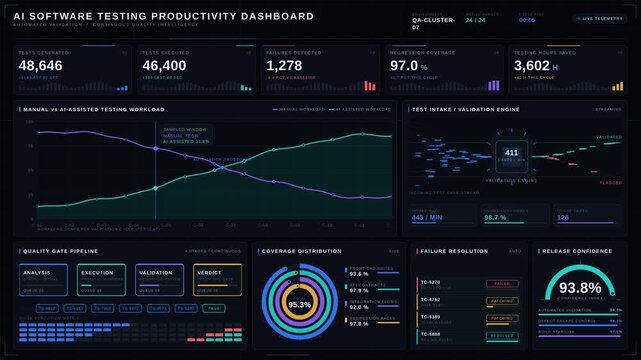Click the 00:05 cycle time value
This screenshot has height=360, width=641.
point(527,20)
